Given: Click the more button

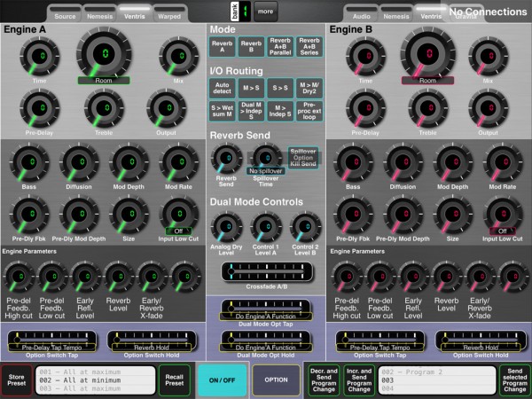Looking at the screenshot, I should click(x=266, y=12).
